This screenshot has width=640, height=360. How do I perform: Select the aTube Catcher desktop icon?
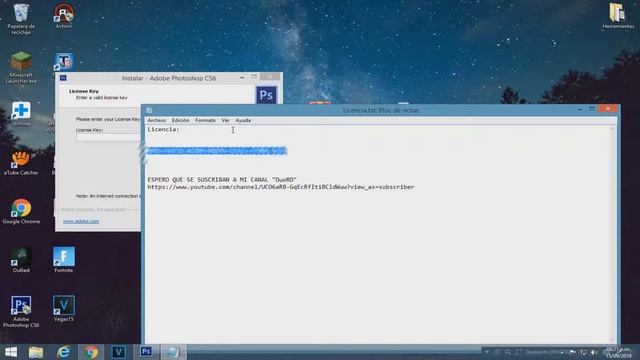[x=21, y=163]
